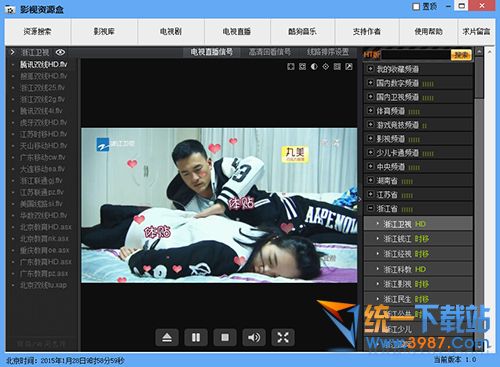Select channel 浙江科教 HD
500x367 pixels.
pyautogui.click(x=418, y=269)
